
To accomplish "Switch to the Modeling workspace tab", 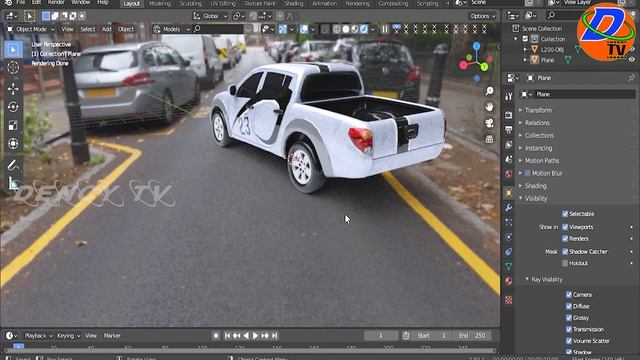I will [160, 3].
